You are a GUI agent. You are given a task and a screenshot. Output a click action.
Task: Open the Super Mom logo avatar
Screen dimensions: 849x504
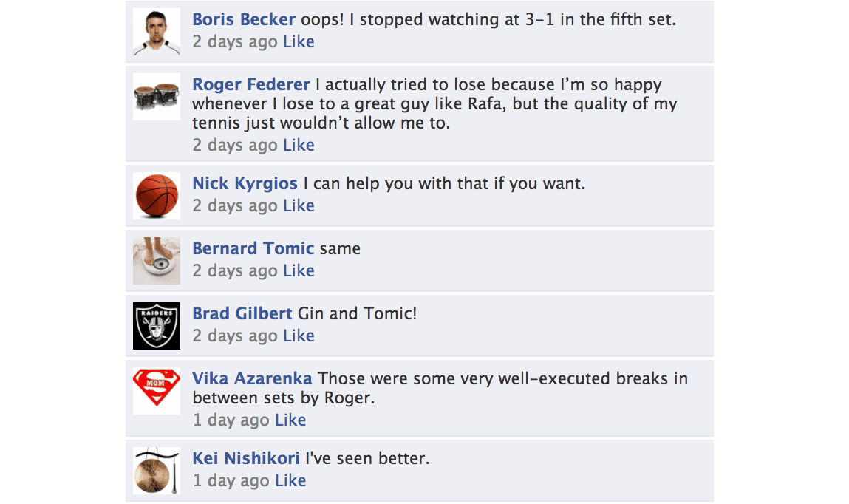click(x=157, y=391)
